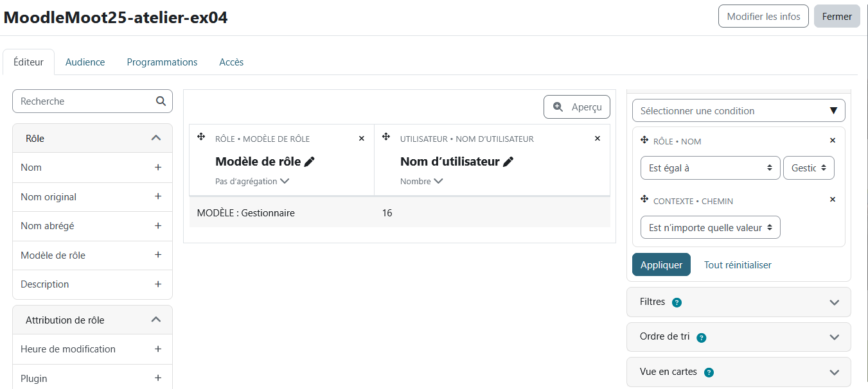The width and height of the screenshot is (868, 389).
Task: Click the pencil icon beside Modèle de rôle
Action: [x=310, y=162]
